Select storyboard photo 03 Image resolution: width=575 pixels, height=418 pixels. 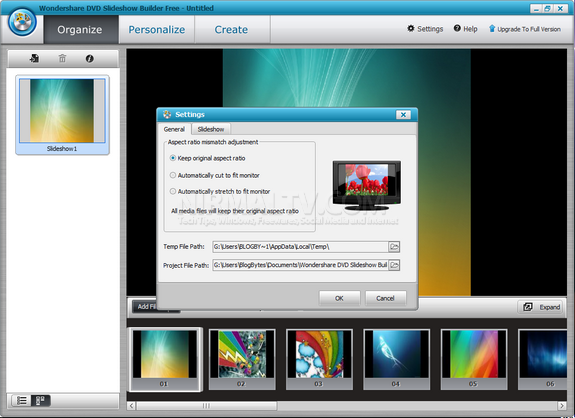point(319,359)
